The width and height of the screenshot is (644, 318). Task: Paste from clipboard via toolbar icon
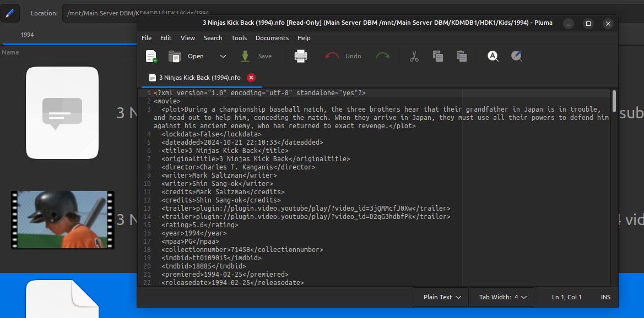pos(462,56)
